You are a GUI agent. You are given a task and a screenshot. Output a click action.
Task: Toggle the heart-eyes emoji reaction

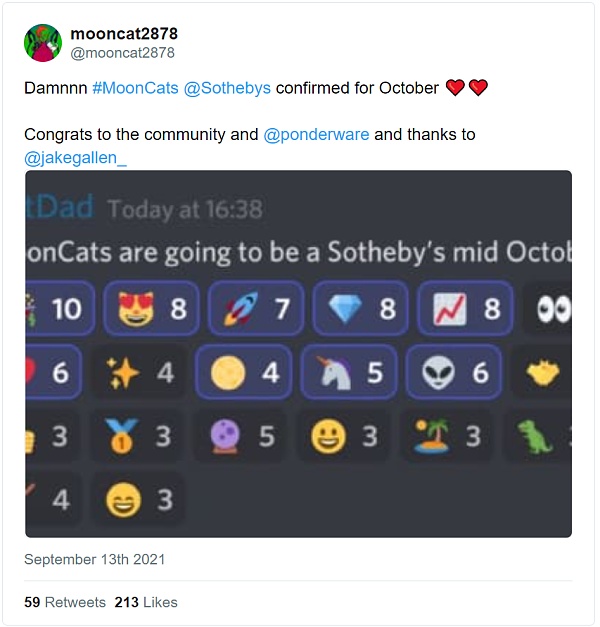(x=152, y=308)
